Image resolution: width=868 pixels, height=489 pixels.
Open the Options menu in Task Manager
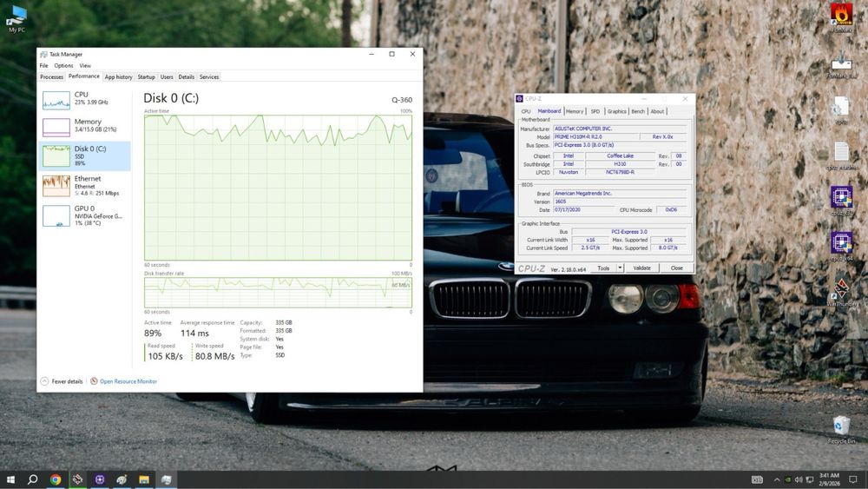point(63,65)
